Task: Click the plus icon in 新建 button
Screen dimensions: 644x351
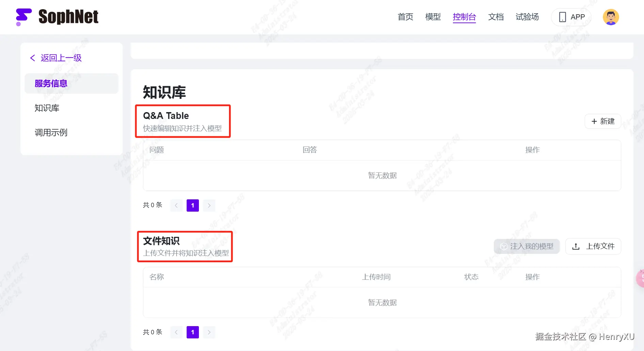Action: 594,121
